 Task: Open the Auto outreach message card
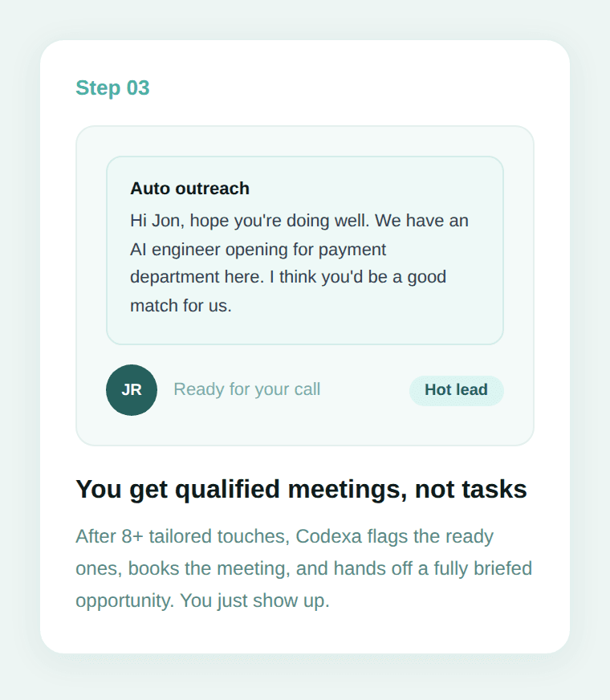305,249
